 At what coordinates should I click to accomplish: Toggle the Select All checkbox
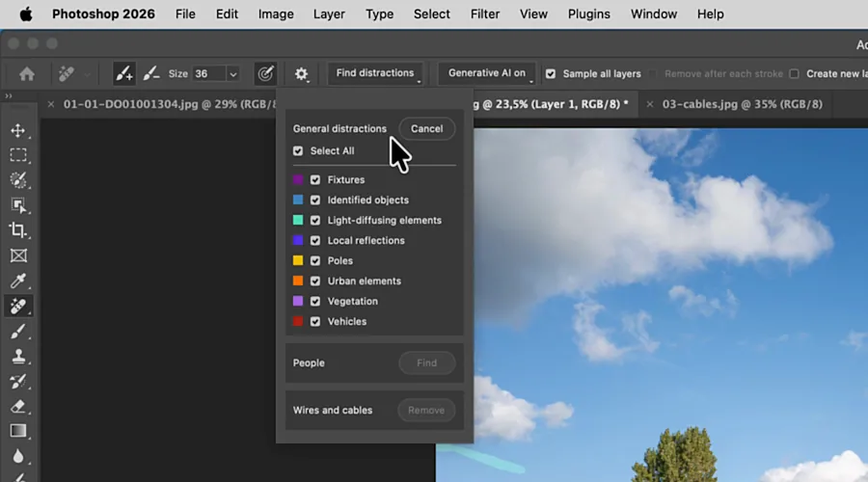(x=298, y=151)
